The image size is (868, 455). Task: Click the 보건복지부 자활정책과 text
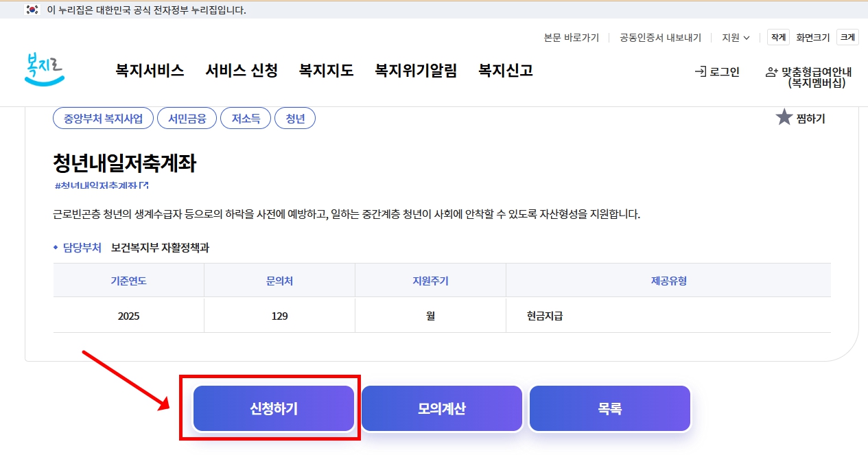click(160, 248)
